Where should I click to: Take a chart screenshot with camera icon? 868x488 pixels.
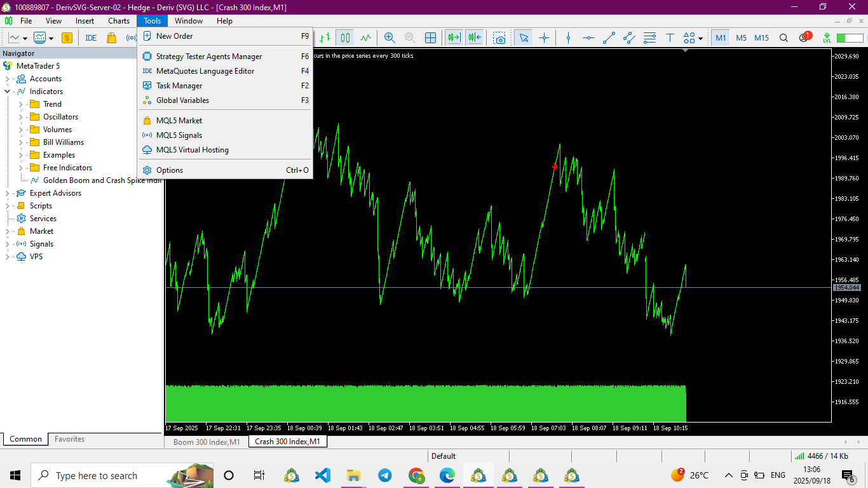point(500,38)
